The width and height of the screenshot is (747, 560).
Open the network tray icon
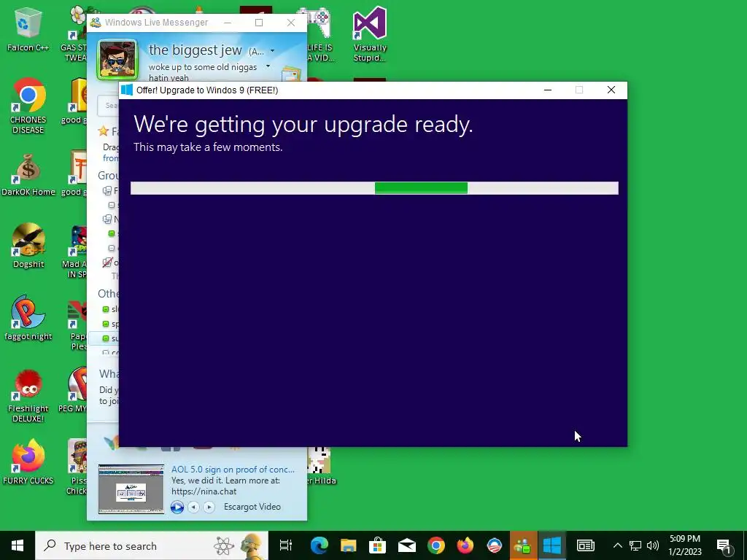click(635, 545)
